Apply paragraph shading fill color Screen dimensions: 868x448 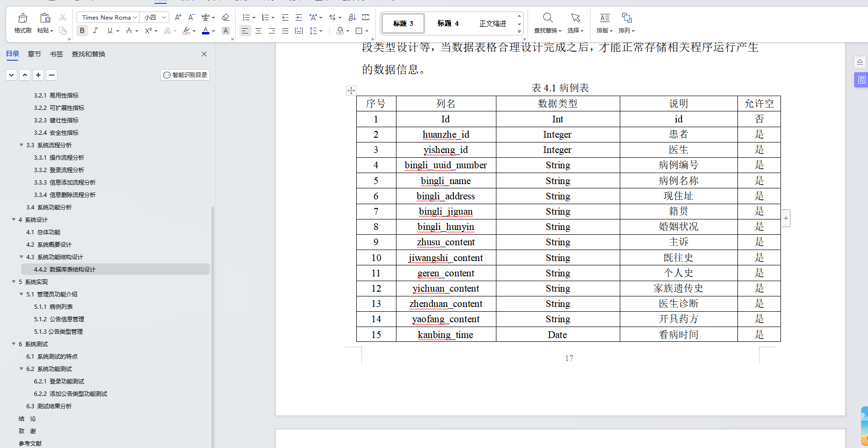point(340,31)
